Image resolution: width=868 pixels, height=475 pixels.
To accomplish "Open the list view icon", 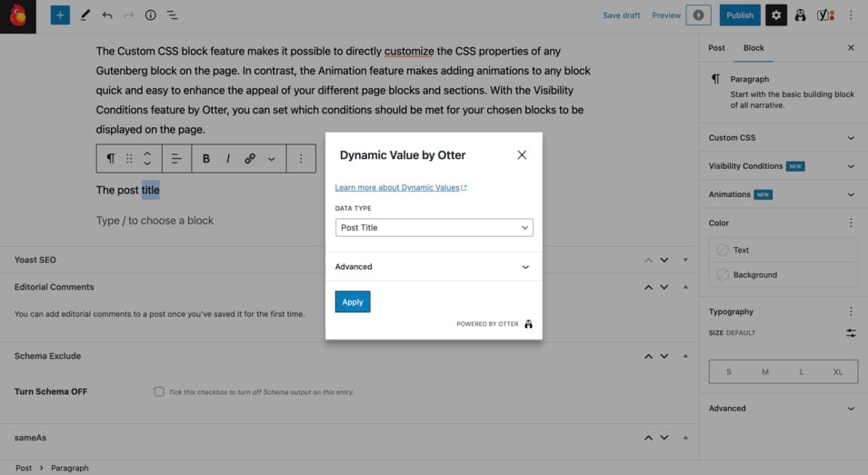I will pyautogui.click(x=173, y=15).
